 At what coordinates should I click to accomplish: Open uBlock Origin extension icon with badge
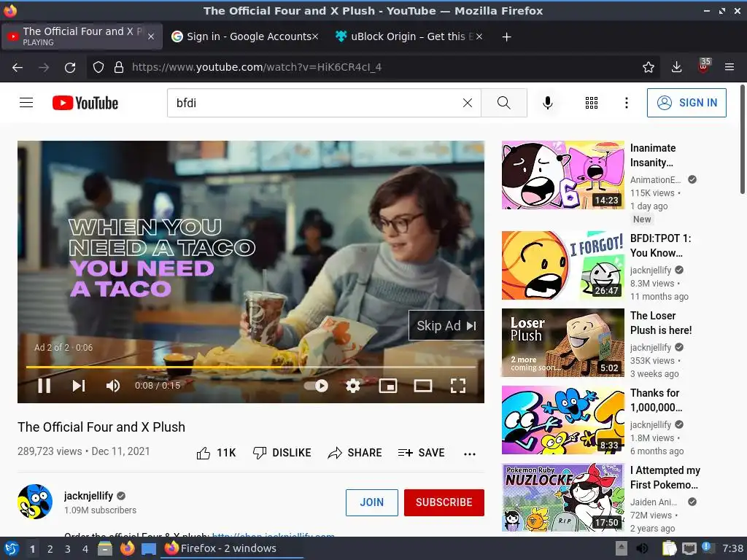[704, 66]
